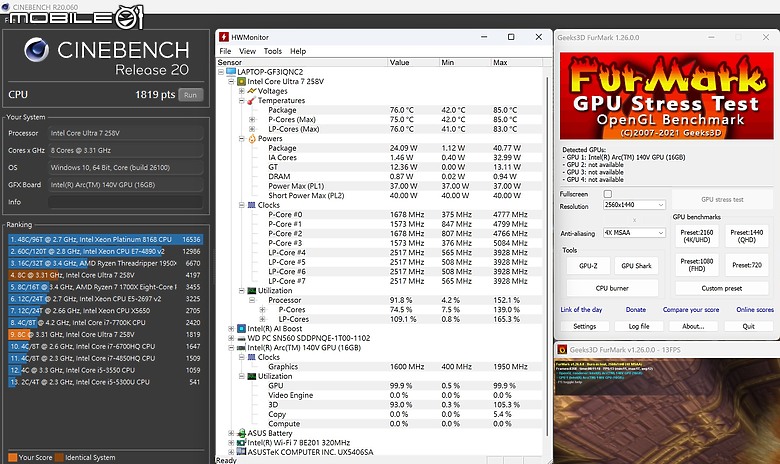780x464 pixels.
Task: Click the CPU Utilization icon above Processor
Action: tap(252, 290)
